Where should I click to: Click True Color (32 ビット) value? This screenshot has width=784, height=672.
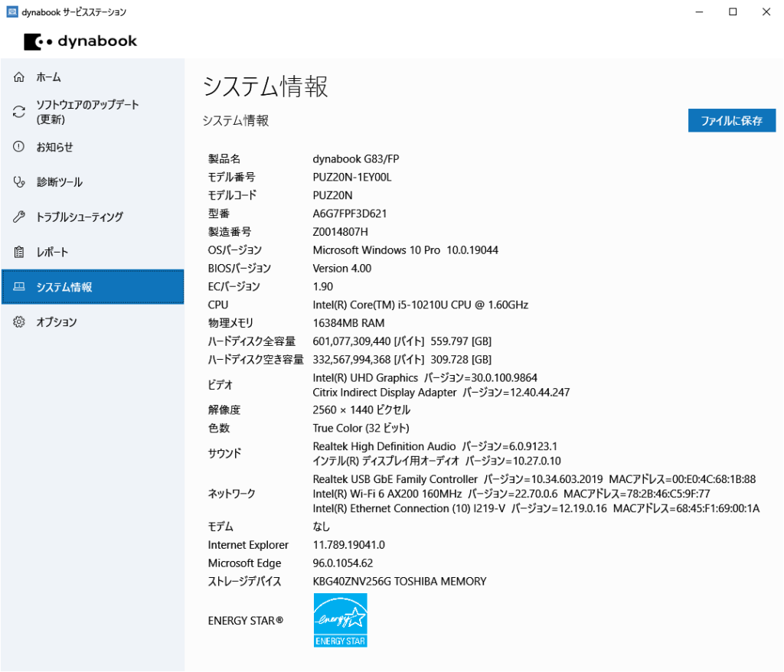click(x=361, y=428)
